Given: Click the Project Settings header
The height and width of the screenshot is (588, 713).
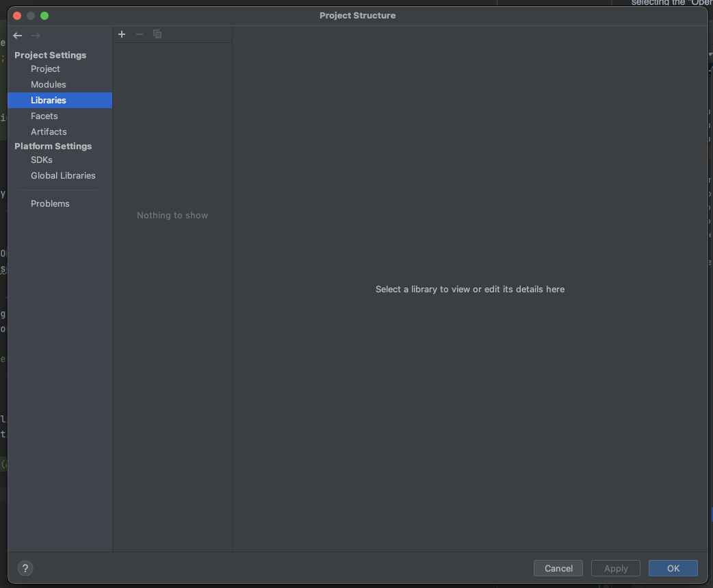Looking at the screenshot, I should [x=50, y=55].
